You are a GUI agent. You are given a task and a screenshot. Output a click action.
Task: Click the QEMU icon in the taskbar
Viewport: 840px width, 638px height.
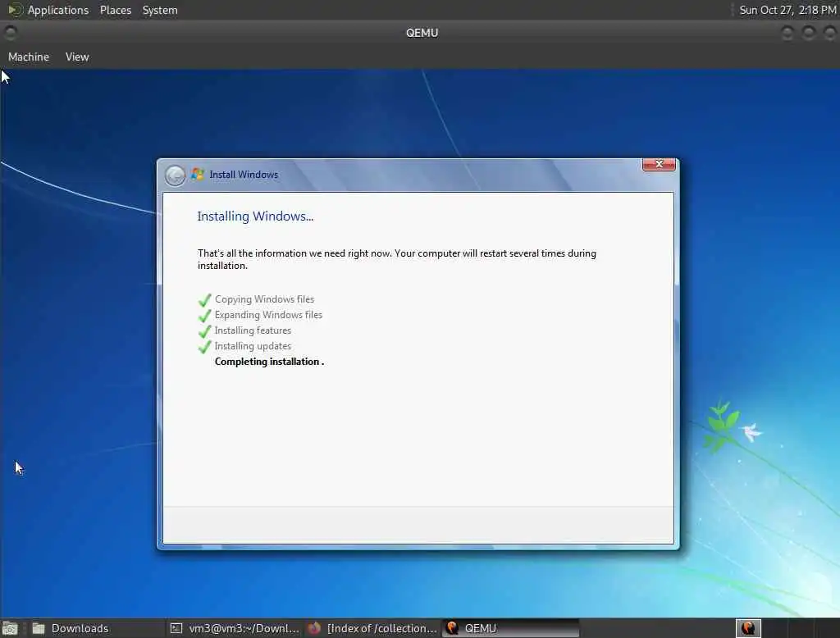(x=453, y=628)
